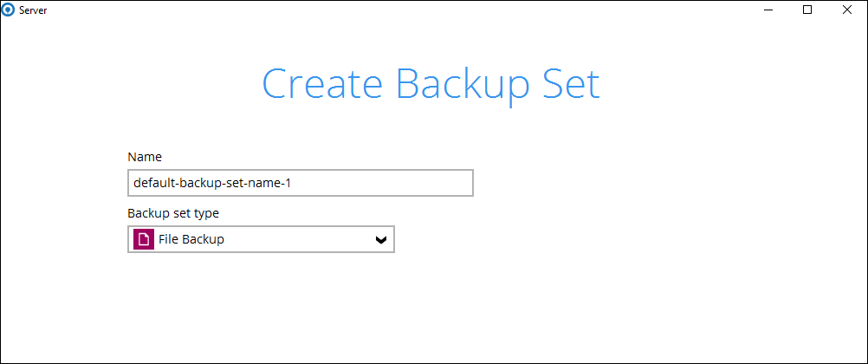
Task: Expand the Backup set type chevron arrow
Action: click(380, 240)
